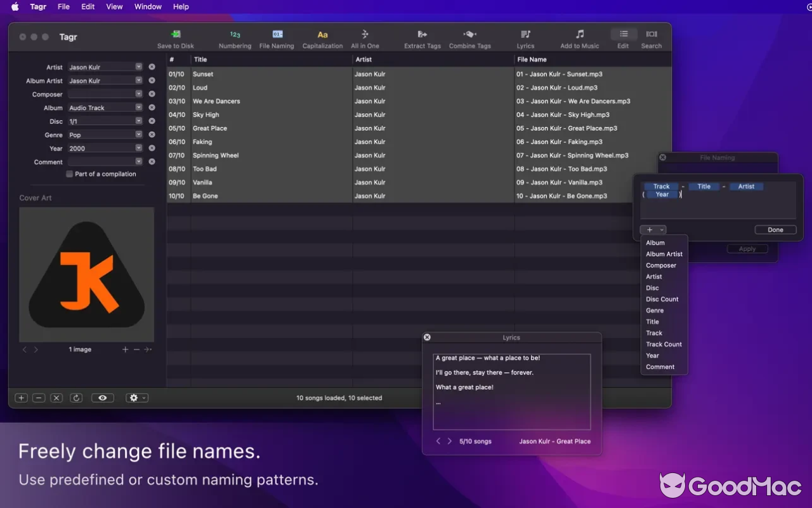812x508 pixels.
Task: Expand the Year field dropdown
Action: tap(138, 148)
